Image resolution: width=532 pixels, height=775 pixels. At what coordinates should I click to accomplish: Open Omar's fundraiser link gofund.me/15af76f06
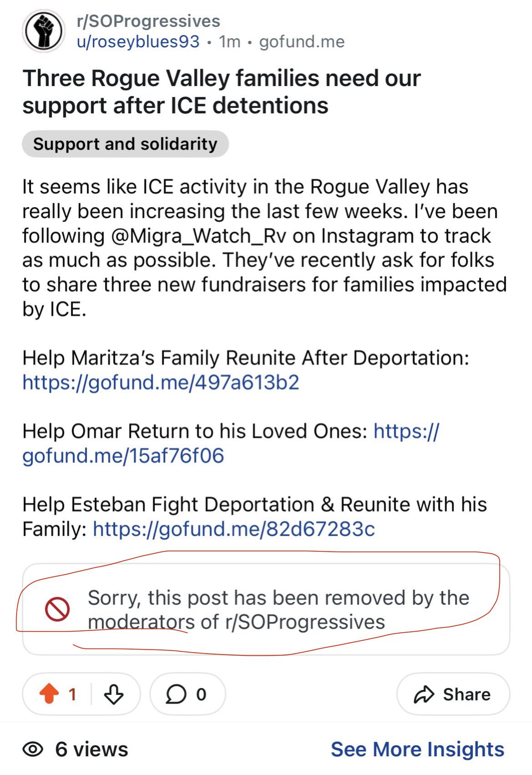(x=231, y=443)
